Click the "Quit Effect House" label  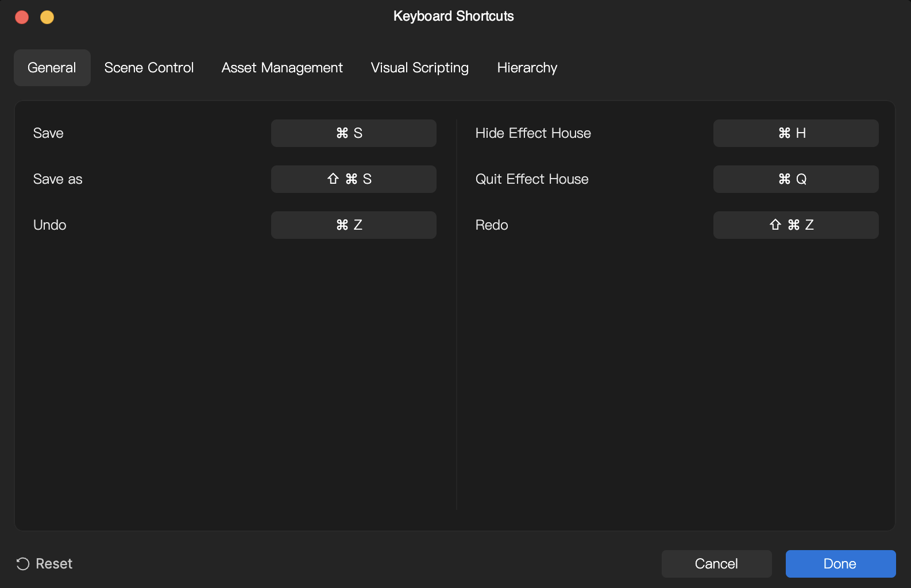pyautogui.click(x=532, y=179)
